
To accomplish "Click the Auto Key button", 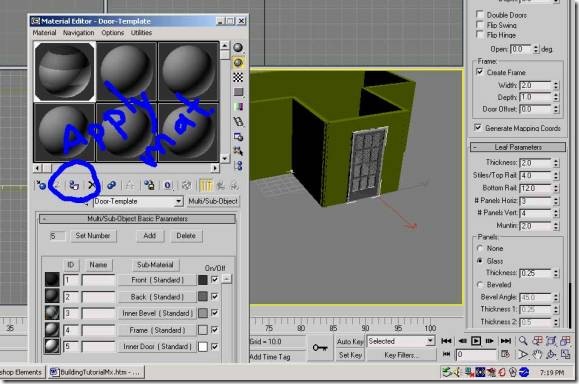I will click(x=350, y=342).
